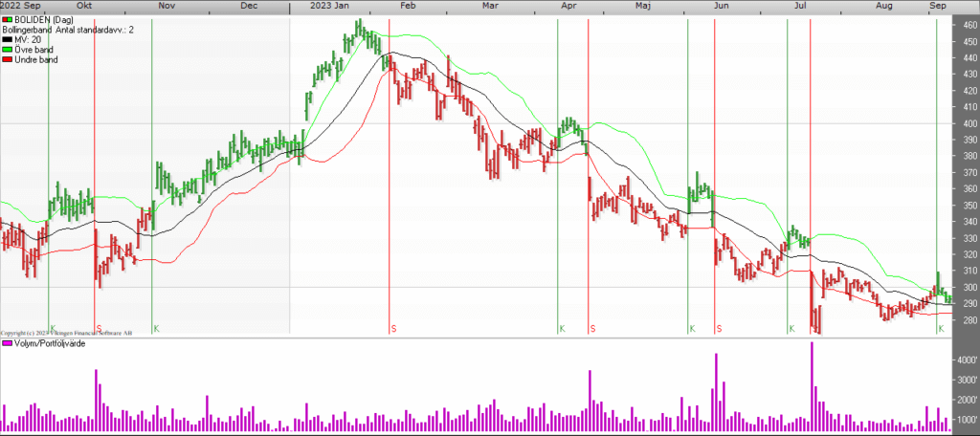Select the rightmost green K marker in September 2023
Viewport: 980px width, 436px height.
coord(941,329)
